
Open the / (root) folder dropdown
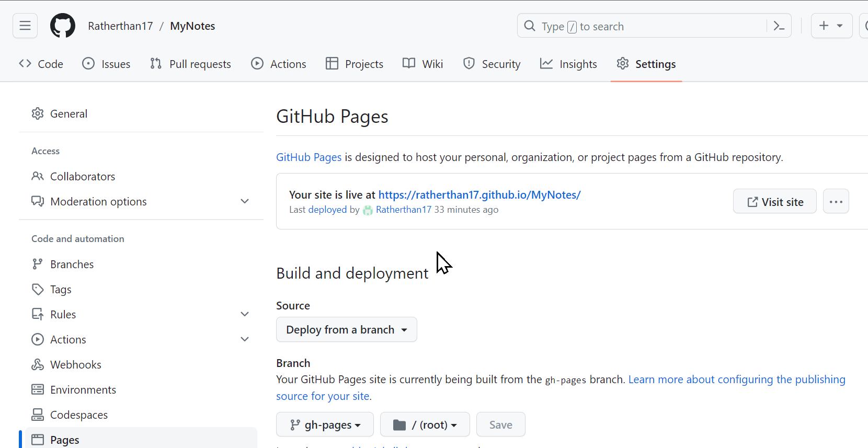[425, 424]
